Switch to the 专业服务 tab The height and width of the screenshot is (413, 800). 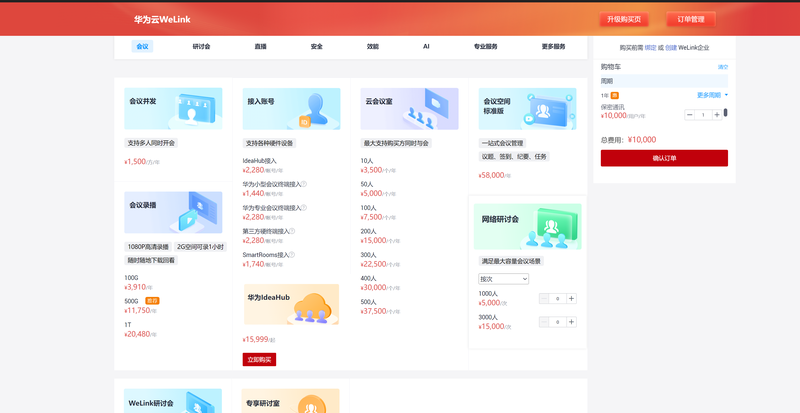[x=485, y=46]
